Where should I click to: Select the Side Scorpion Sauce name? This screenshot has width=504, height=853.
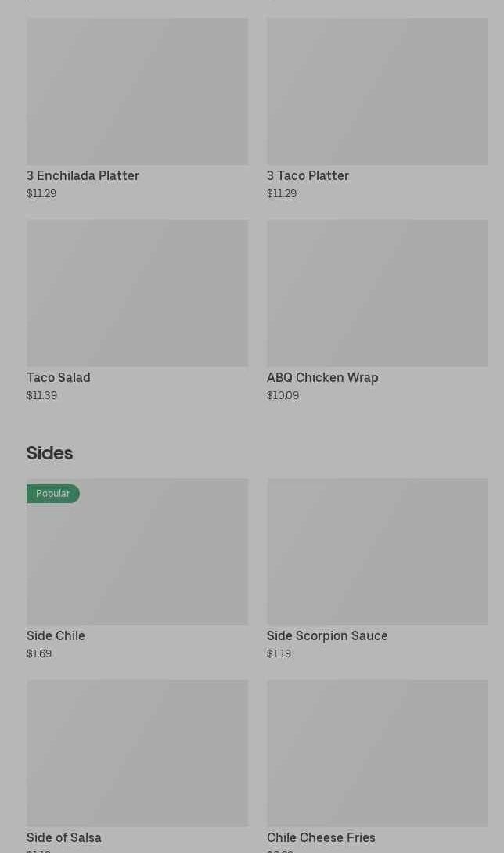pyautogui.click(x=327, y=635)
